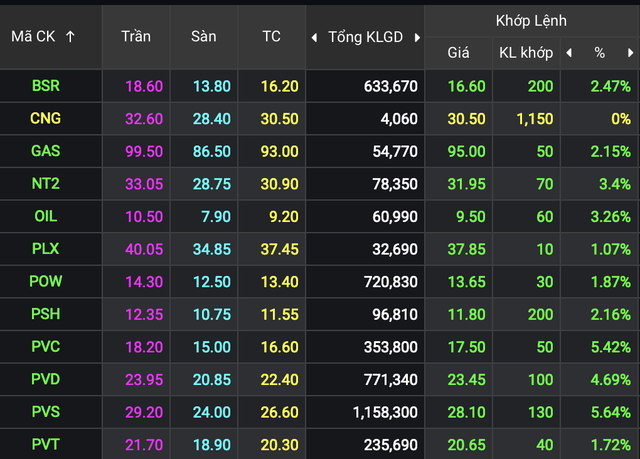
Task: Click right arrow after % column header
Action: pos(630,53)
